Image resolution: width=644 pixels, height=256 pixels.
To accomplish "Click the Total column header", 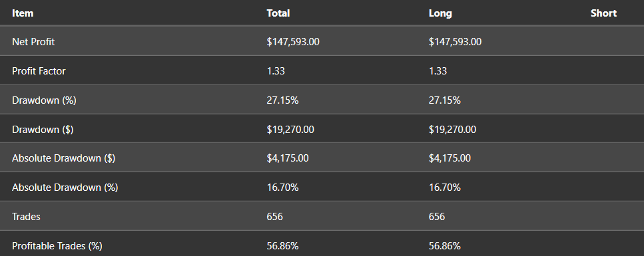I will (278, 13).
